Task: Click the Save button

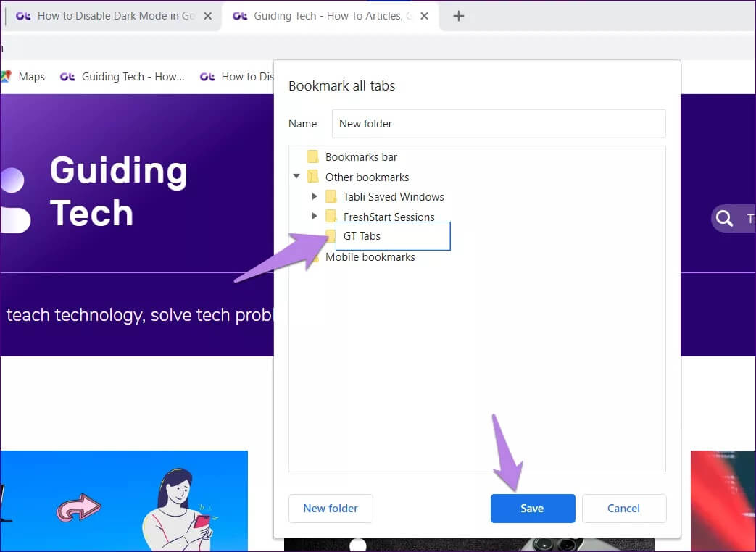Action: (x=532, y=508)
